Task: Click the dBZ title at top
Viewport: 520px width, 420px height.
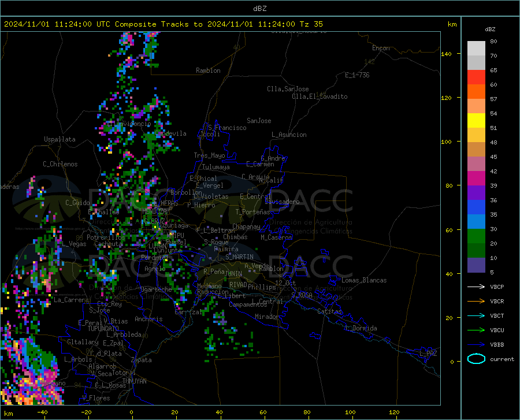Action: tap(259, 9)
